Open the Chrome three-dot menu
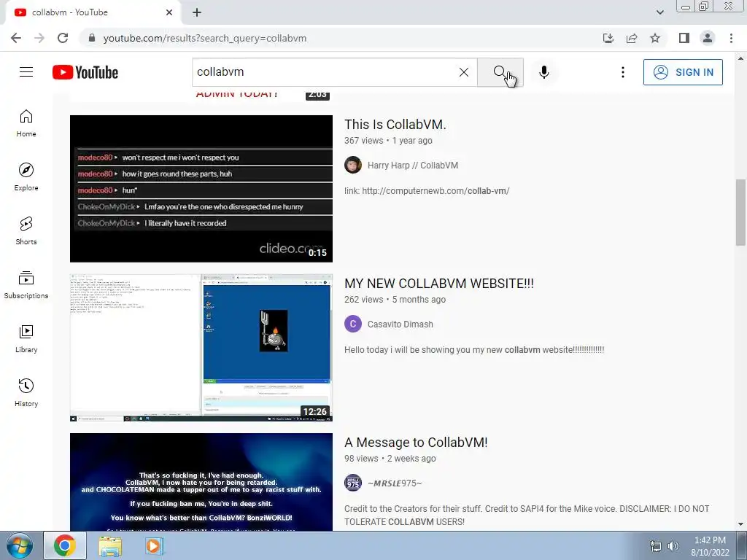The image size is (747, 560). [731, 38]
